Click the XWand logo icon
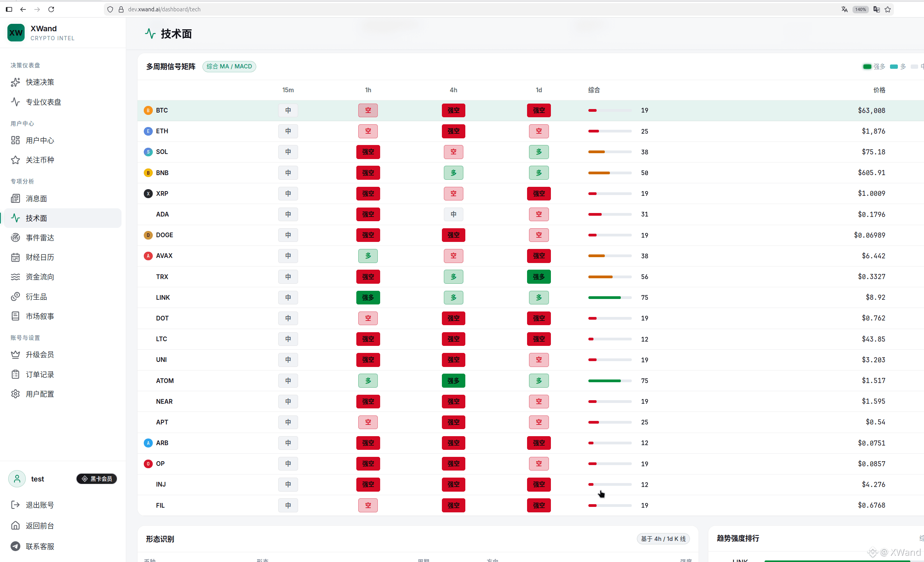The width and height of the screenshot is (924, 562). pos(16,33)
